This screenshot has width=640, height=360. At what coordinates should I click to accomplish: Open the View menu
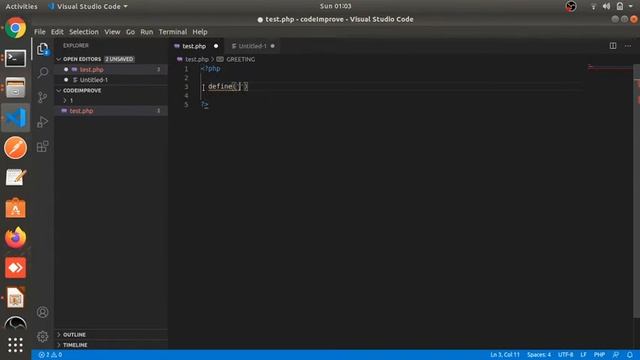(x=112, y=32)
